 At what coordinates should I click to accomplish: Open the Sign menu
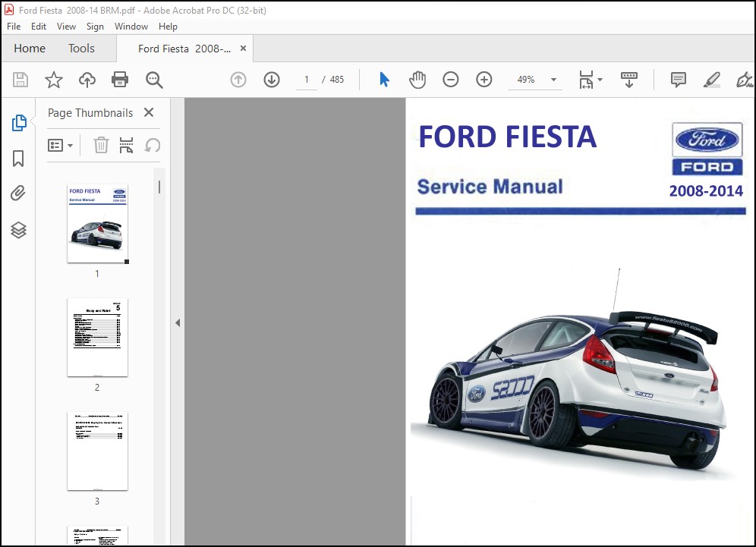point(95,27)
